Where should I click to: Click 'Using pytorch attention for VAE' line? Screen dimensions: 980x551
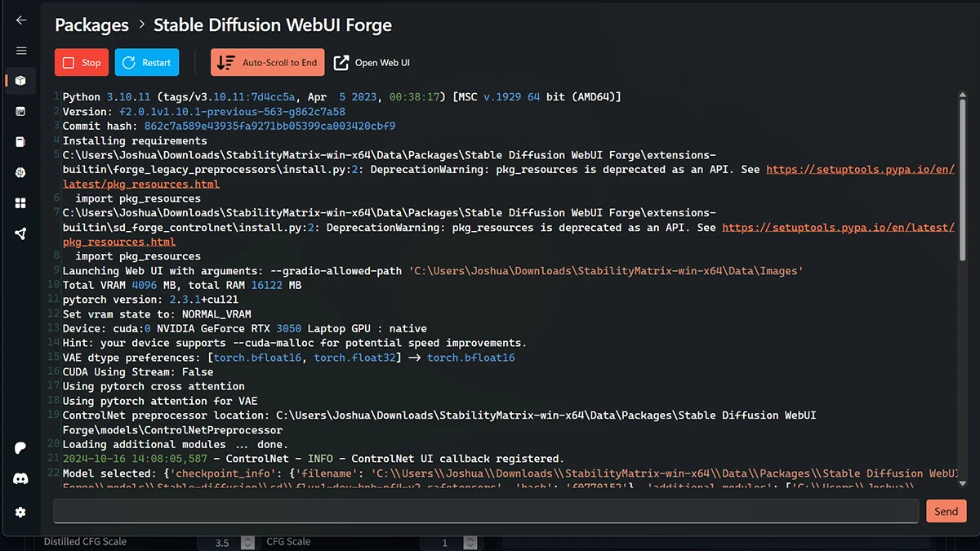pyautogui.click(x=160, y=401)
